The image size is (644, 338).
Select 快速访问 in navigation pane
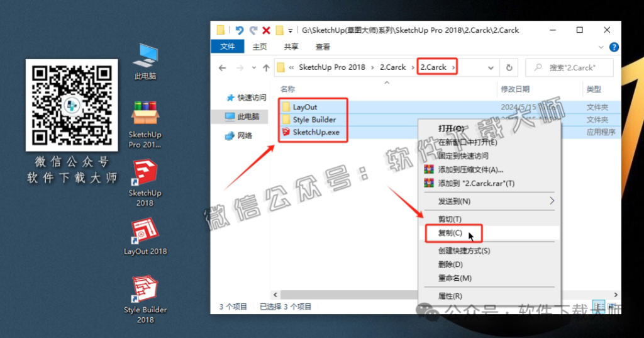click(x=247, y=98)
